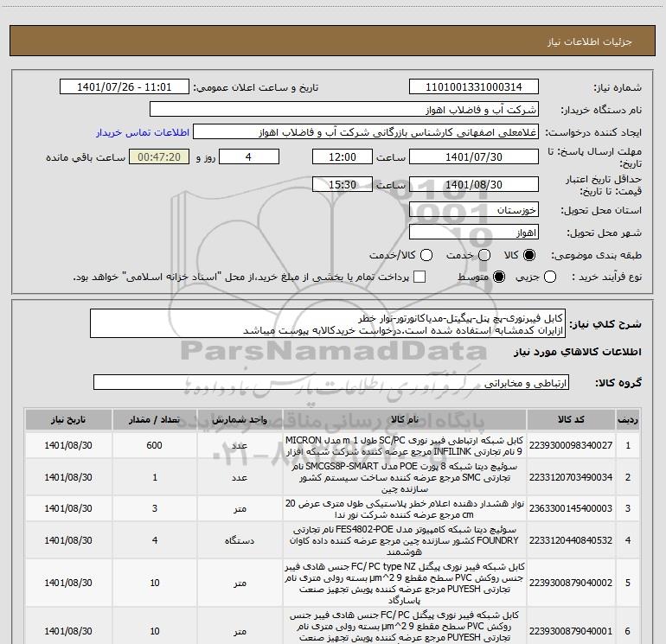Screen dimensions: 666x644
Task: Click the تاریخ نیاز column header
Action: pyautogui.click(x=68, y=419)
